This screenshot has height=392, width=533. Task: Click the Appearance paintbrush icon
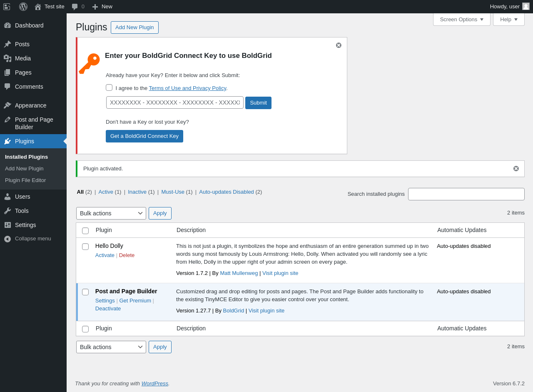[x=7, y=105]
